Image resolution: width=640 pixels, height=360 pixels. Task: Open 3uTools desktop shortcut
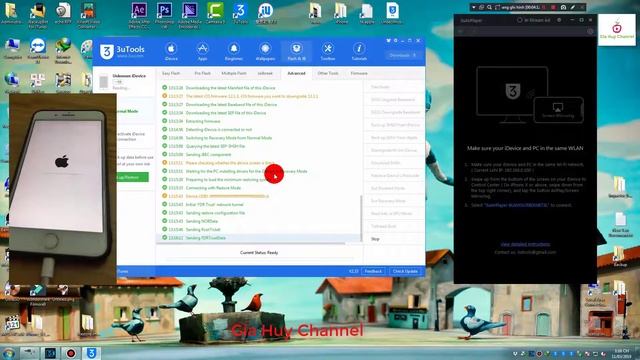[x=240, y=13]
